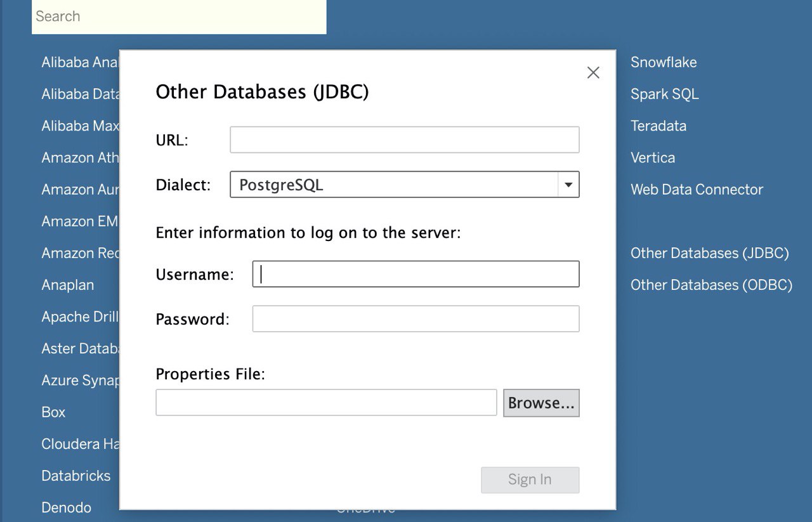Select the Web Data Connector entry
This screenshot has height=522, width=812.
(697, 189)
